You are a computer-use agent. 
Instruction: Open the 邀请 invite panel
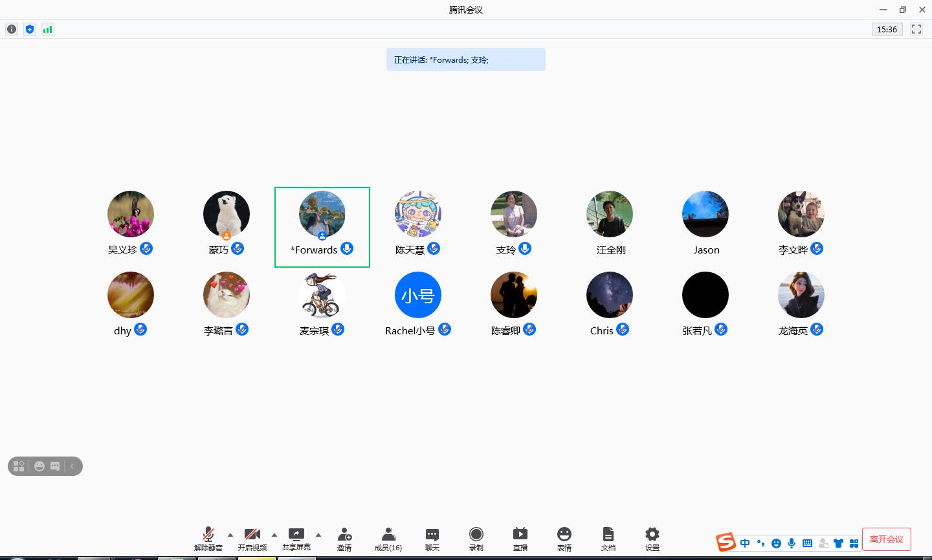tap(344, 538)
